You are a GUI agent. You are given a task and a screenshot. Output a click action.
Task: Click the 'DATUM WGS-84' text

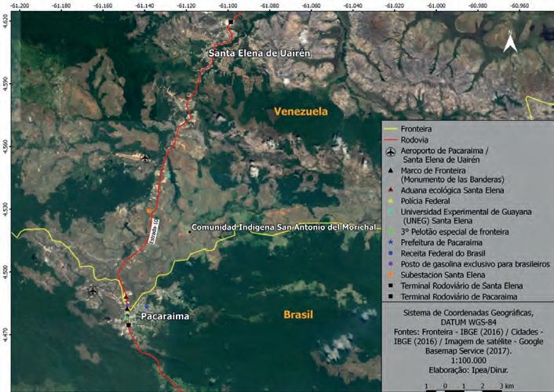(x=468, y=322)
